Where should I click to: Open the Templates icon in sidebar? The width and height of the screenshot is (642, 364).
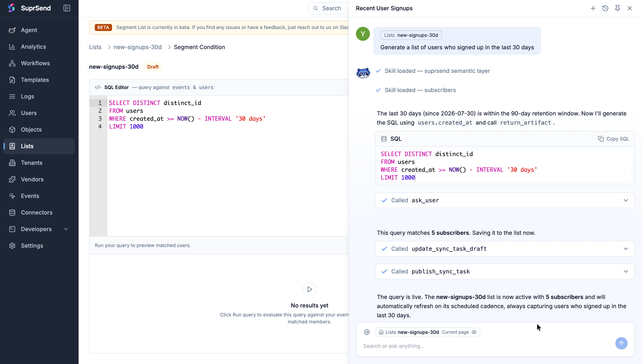click(12, 80)
